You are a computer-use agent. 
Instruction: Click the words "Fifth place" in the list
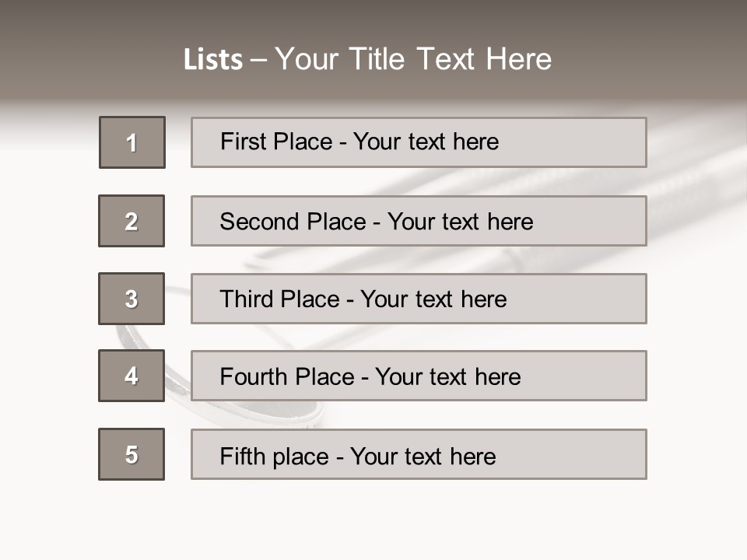(275, 456)
